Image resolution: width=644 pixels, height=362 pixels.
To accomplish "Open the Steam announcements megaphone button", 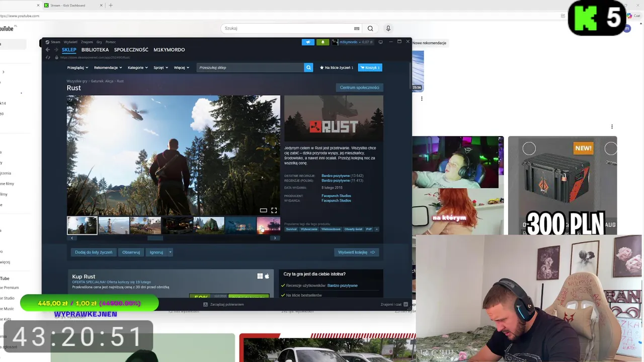I will pyautogui.click(x=308, y=42).
